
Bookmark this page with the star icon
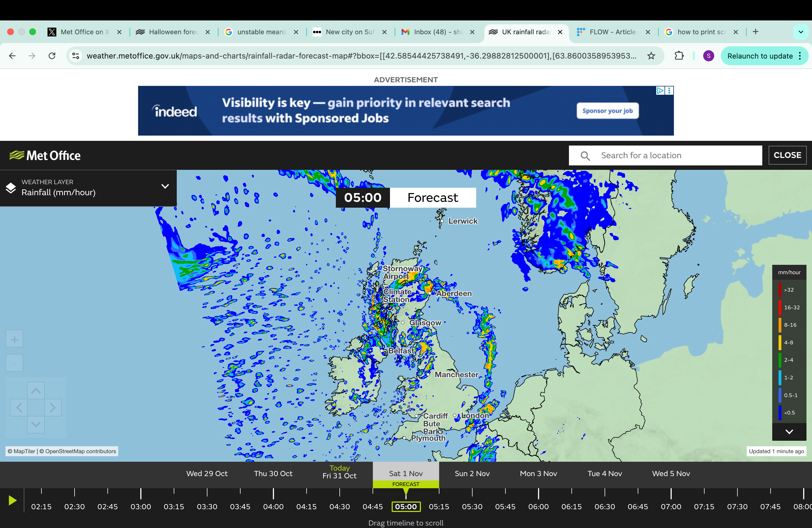(651, 56)
